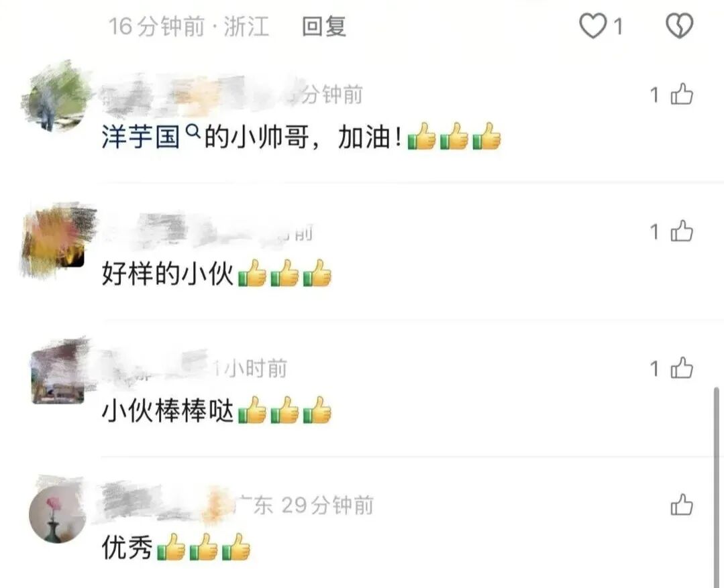Open avatar of 洋芋国 commenter
Viewport: 724px width, 588px height.
pos(56,98)
